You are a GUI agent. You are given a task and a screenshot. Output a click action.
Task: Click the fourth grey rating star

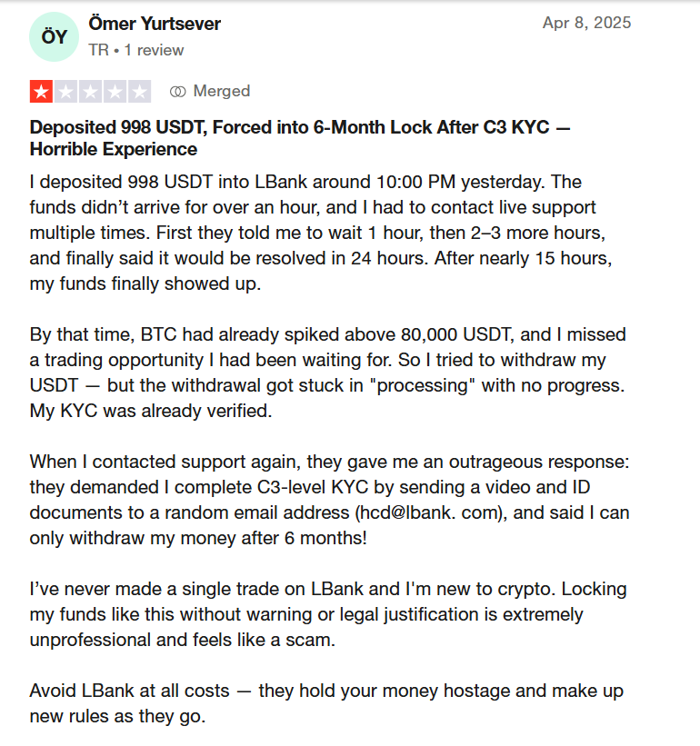[x=115, y=92]
